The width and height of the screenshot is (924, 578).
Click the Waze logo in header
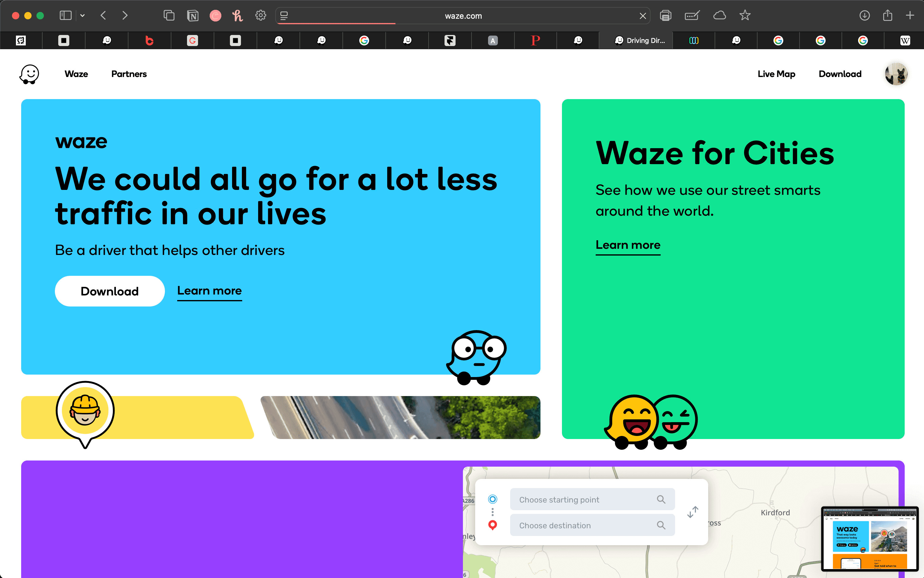tap(29, 74)
